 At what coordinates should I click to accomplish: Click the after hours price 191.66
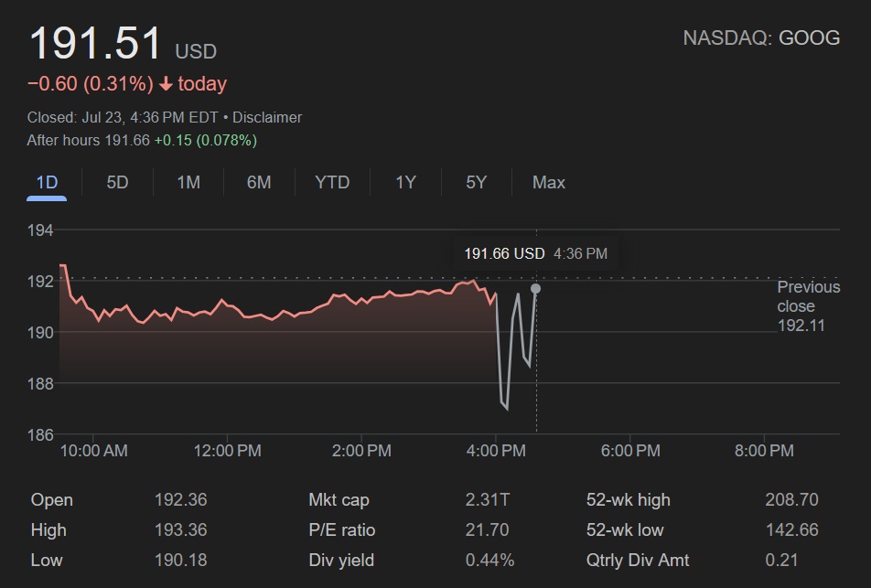[126, 141]
